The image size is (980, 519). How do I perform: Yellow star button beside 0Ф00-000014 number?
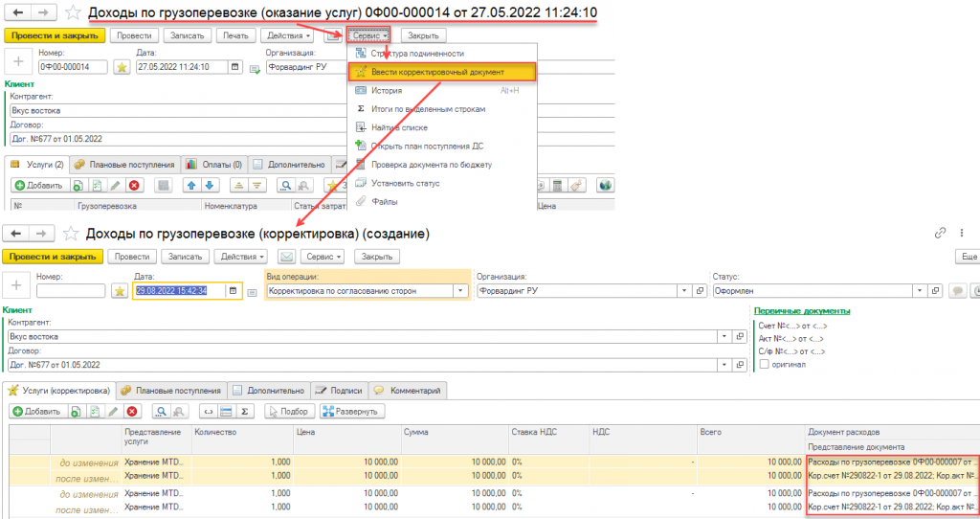122,67
